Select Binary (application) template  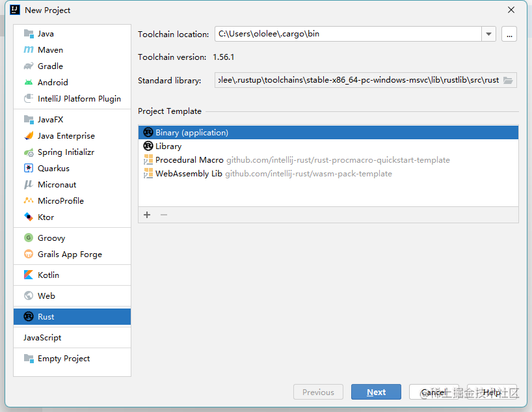click(192, 133)
